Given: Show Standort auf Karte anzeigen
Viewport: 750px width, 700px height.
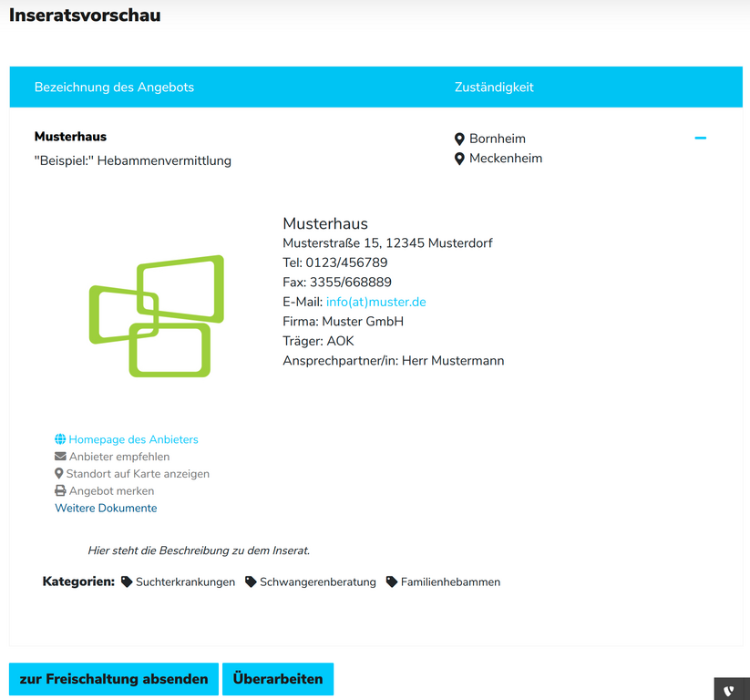Looking at the screenshot, I should pyautogui.click(x=138, y=474).
